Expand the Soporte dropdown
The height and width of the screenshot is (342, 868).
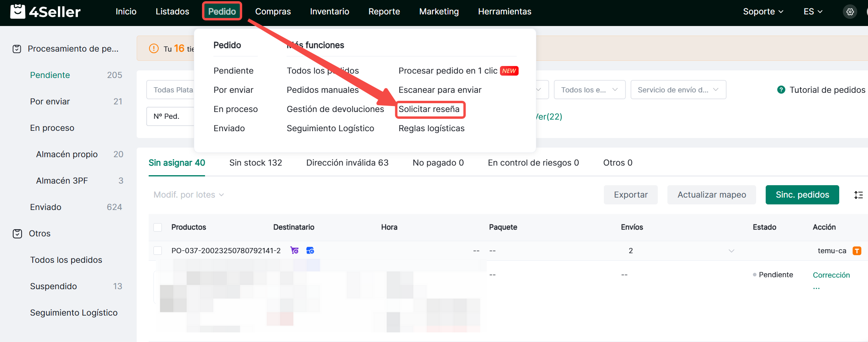point(762,12)
